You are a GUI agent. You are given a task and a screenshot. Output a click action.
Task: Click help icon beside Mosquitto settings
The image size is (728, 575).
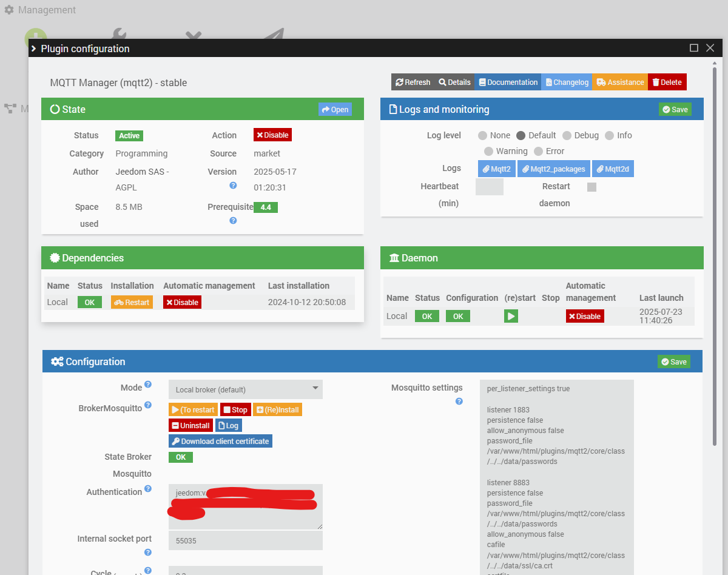click(x=459, y=401)
